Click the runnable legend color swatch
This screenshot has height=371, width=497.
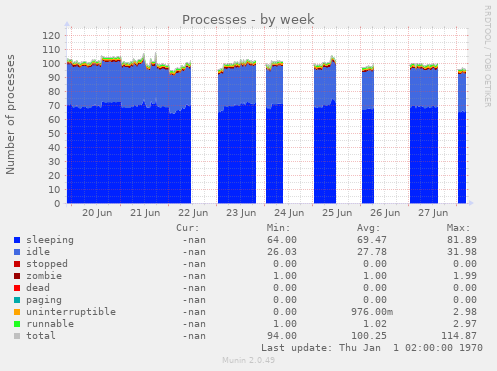pyautogui.click(x=17, y=324)
